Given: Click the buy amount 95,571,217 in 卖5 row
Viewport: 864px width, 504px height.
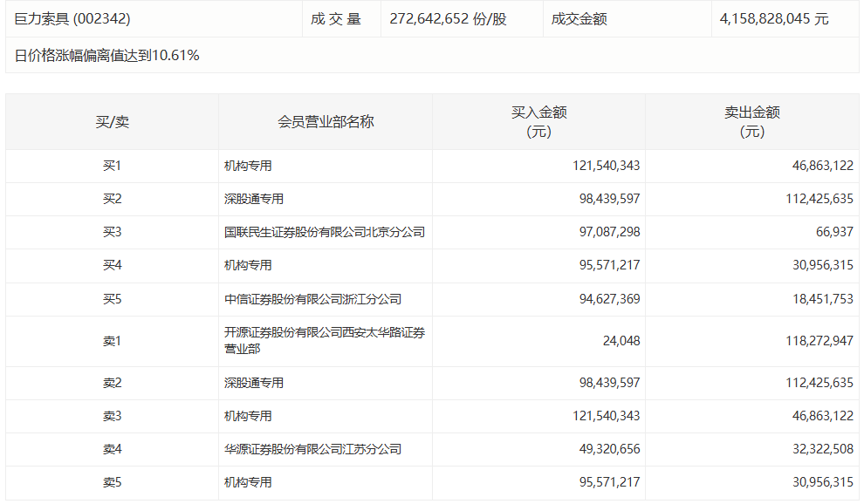Looking at the screenshot, I should [x=611, y=482].
